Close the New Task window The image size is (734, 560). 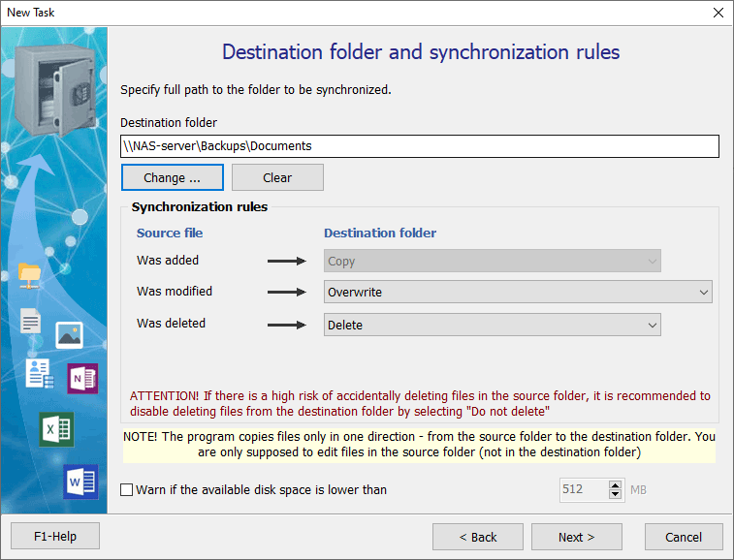click(718, 13)
